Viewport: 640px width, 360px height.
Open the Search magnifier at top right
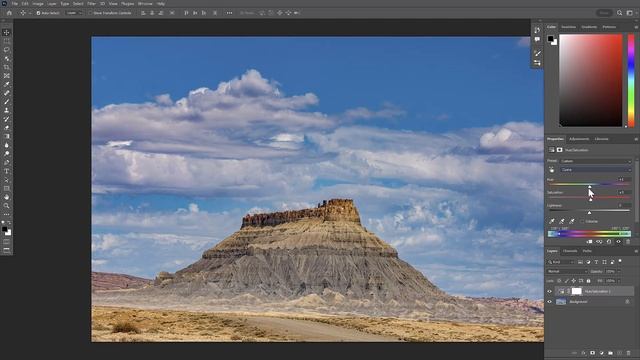[620, 13]
